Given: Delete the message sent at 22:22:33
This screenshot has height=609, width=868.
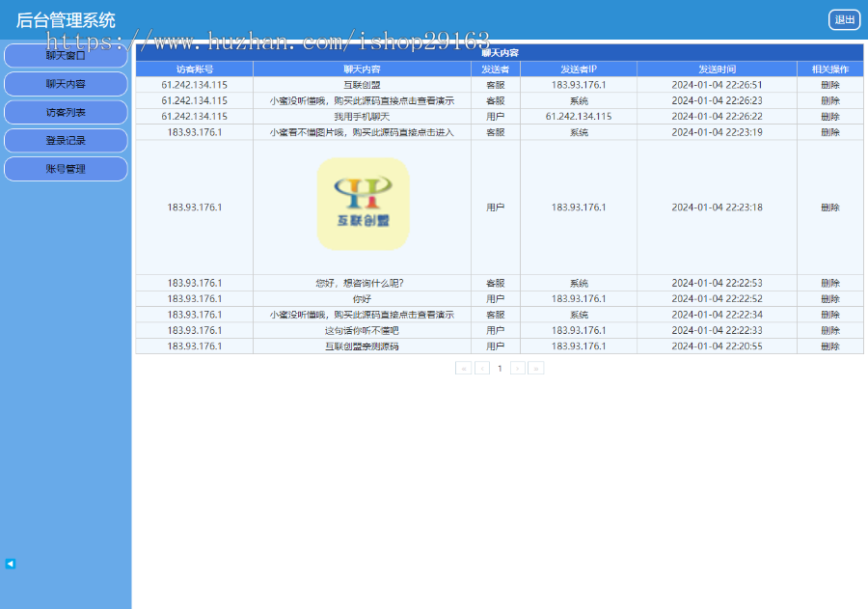Looking at the screenshot, I should (830, 330).
